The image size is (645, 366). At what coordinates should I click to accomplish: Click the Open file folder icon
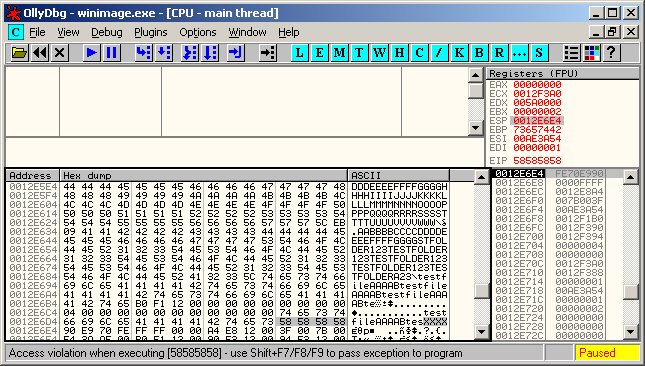pyautogui.click(x=19, y=53)
